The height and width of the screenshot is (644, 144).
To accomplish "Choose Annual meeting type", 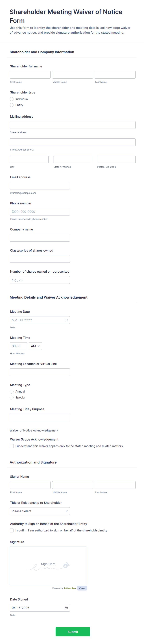I will coord(11,392).
